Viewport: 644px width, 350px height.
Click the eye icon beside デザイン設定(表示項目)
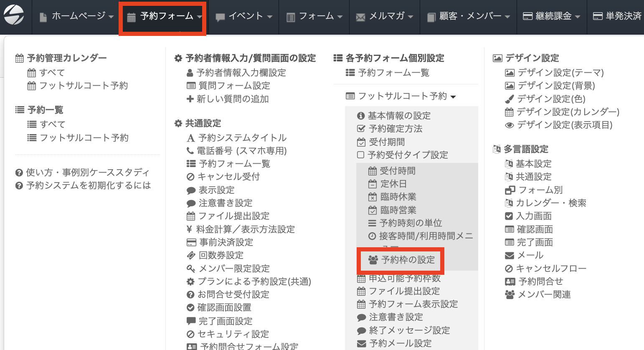(x=509, y=125)
